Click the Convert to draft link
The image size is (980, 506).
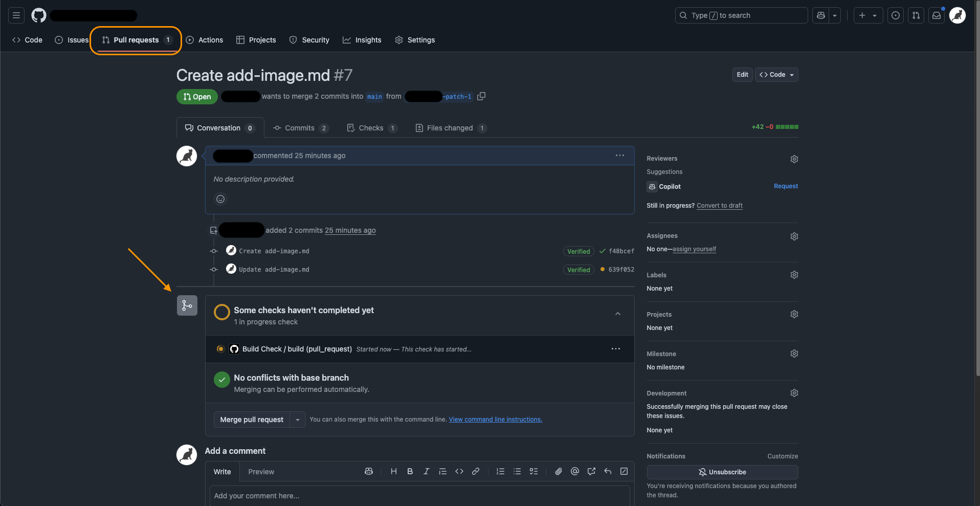(719, 206)
